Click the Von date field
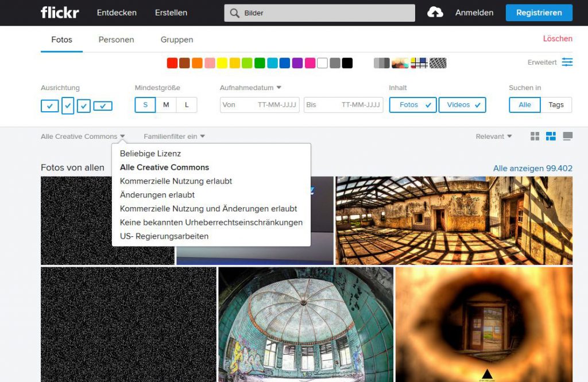This screenshot has height=382, width=588. (x=260, y=105)
